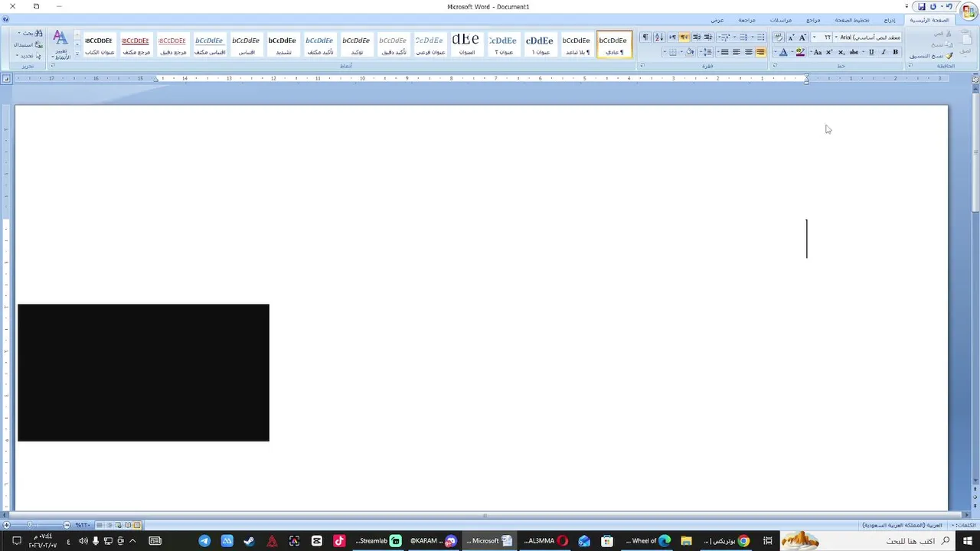Move the zoom slider in status bar
Image resolution: width=980 pixels, height=551 pixels.
[x=31, y=525]
